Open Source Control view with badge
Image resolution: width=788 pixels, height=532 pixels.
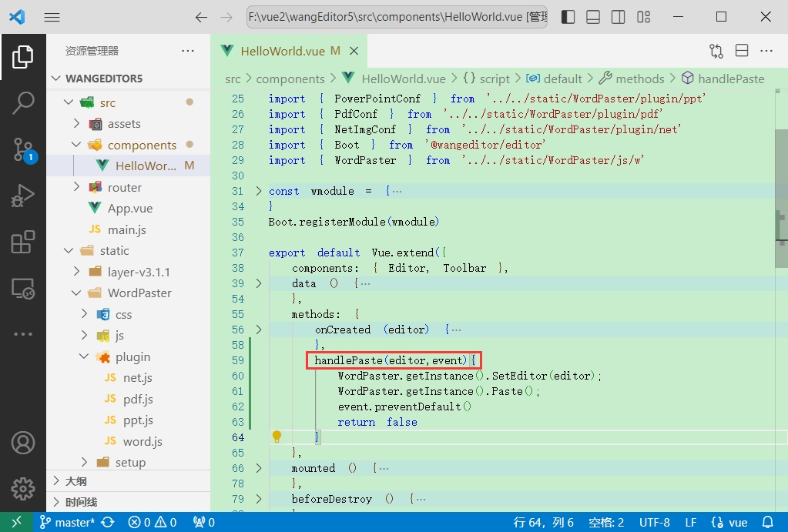(23, 149)
